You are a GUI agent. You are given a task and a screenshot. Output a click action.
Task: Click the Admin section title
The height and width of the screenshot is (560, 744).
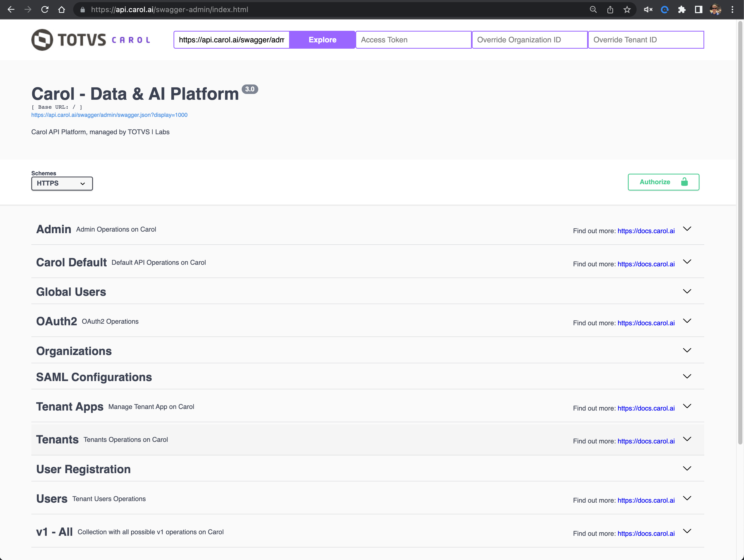coord(53,229)
